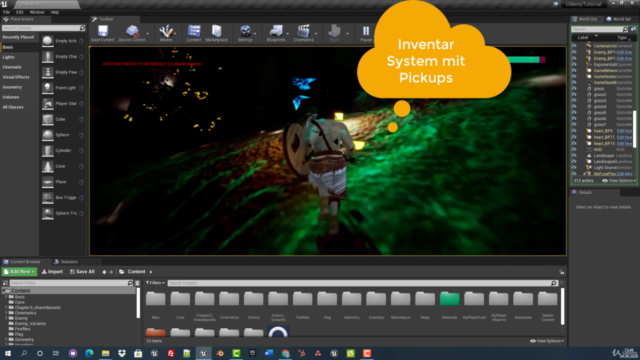Click the Import button
This screenshot has width=640, height=360.
point(52,272)
